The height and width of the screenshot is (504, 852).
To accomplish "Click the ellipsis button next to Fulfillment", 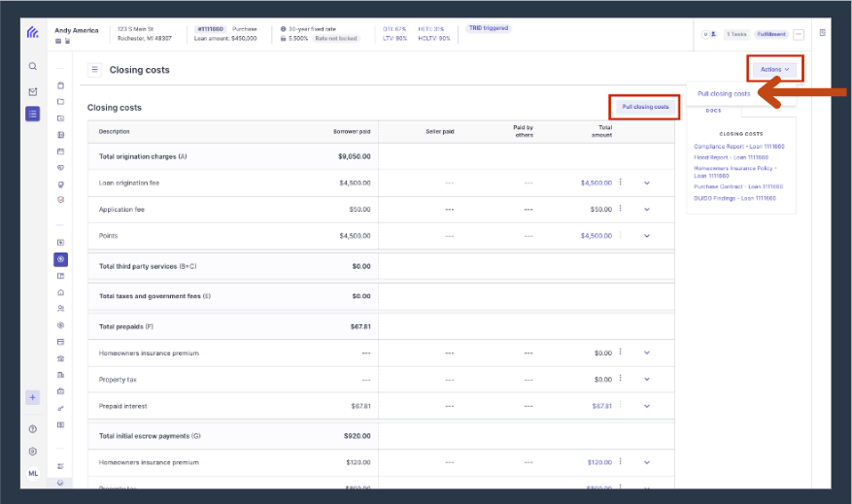I will click(799, 34).
